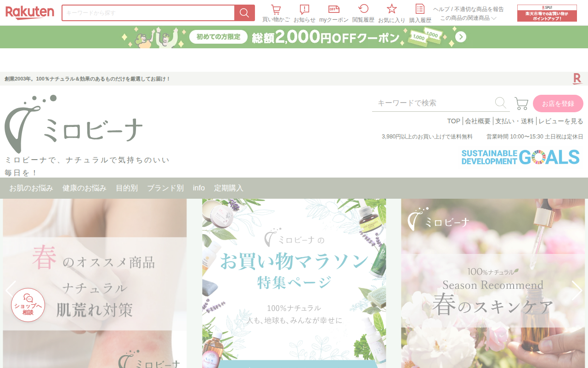Click the ミロビーナ shop logo
588x368 pixels.
(x=73, y=124)
